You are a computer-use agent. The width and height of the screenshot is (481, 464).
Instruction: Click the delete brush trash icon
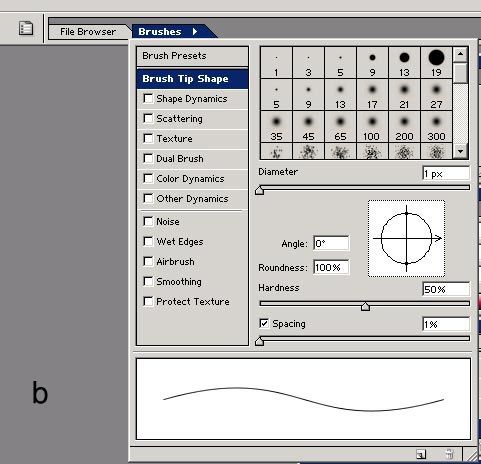[449, 454]
